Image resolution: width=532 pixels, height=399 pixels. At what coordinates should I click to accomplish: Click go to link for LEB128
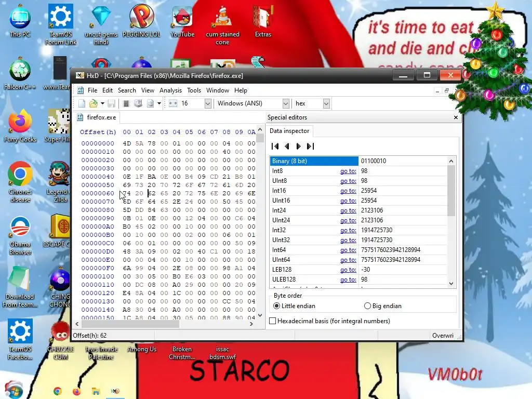pyautogui.click(x=348, y=270)
